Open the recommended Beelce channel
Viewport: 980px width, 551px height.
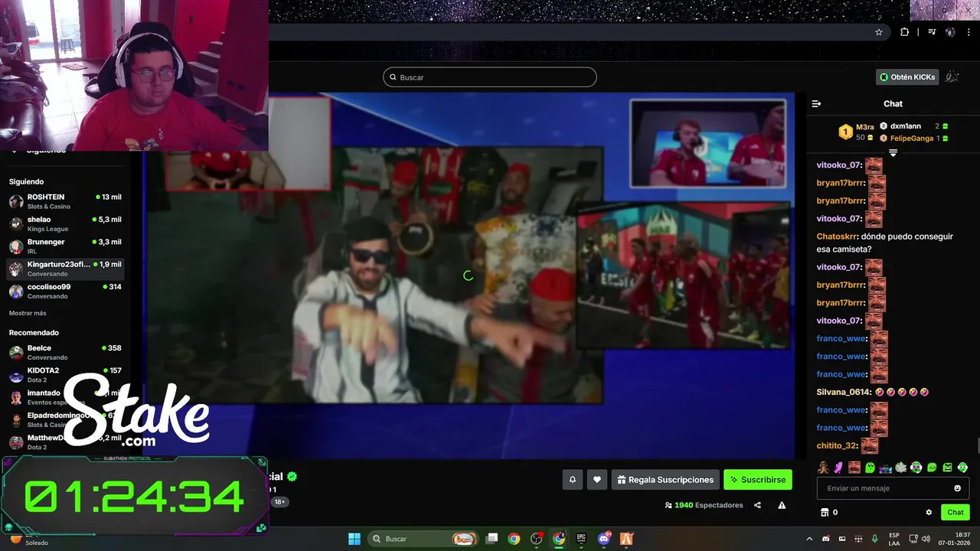pyautogui.click(x=65, y=352)
